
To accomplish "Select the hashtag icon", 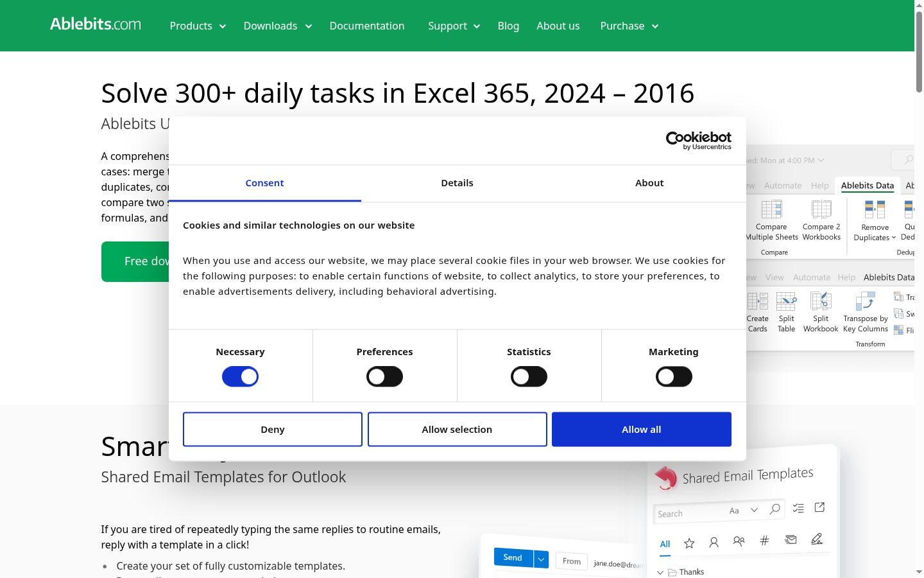I will (x=764, y=541).
